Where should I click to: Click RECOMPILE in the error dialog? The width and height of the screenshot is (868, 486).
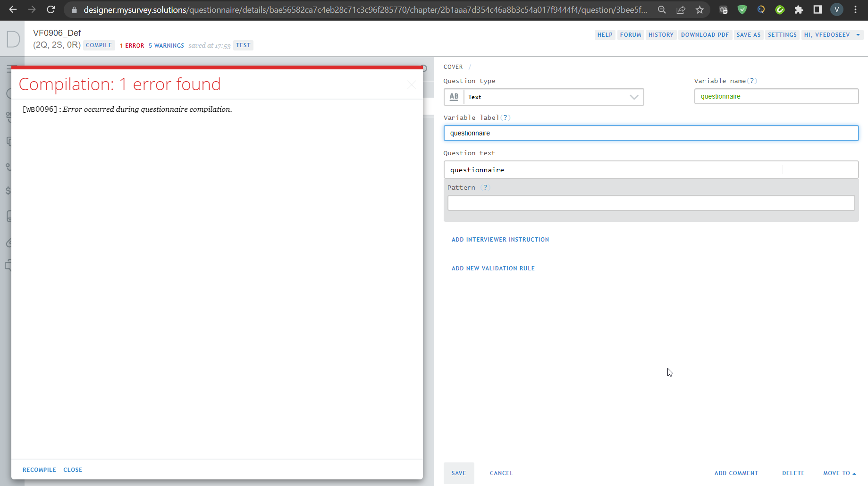(x=39, y=469)
